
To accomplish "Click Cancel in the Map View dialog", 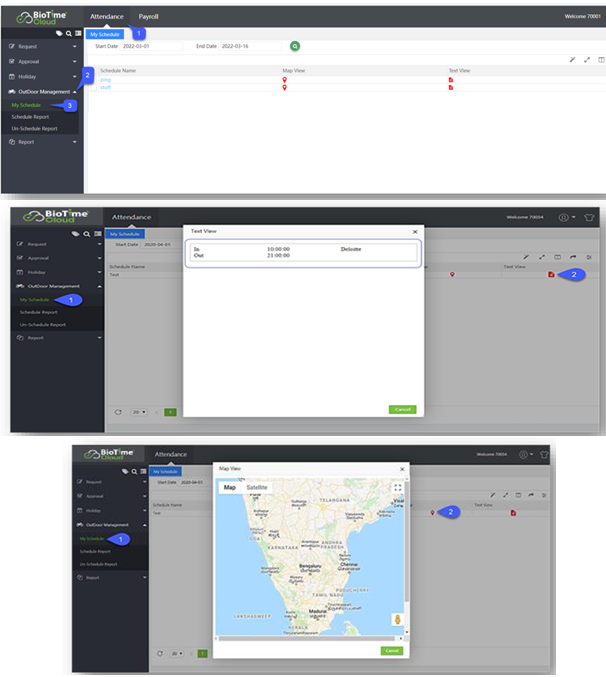I will click(393, 650).
